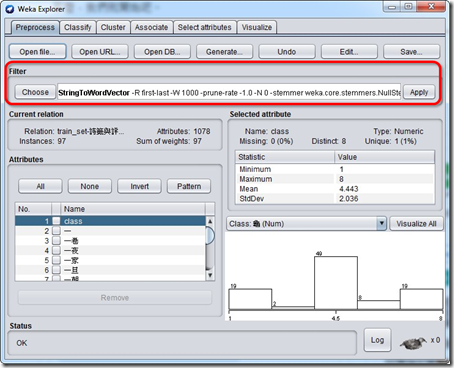Click the Visualize All button
Image resolution: width=454 pixels, height=368 pixels.
pos(416,224)
